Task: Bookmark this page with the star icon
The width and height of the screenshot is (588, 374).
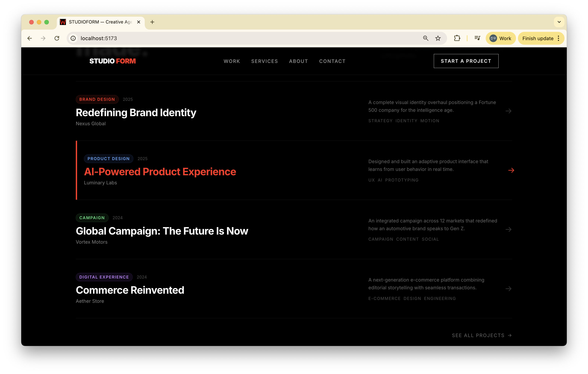Action: tap(438, 38)
